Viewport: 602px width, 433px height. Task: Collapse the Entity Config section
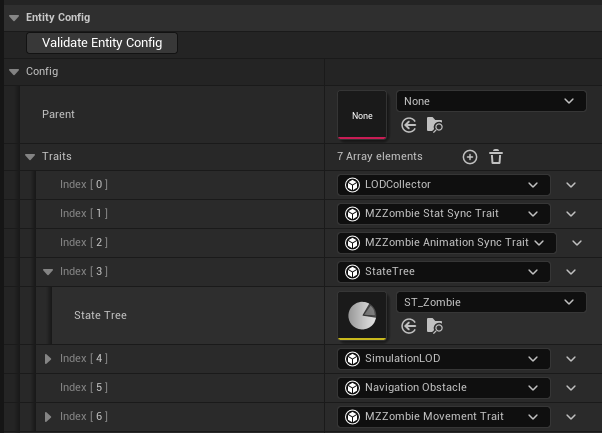(x=12, y=17)
